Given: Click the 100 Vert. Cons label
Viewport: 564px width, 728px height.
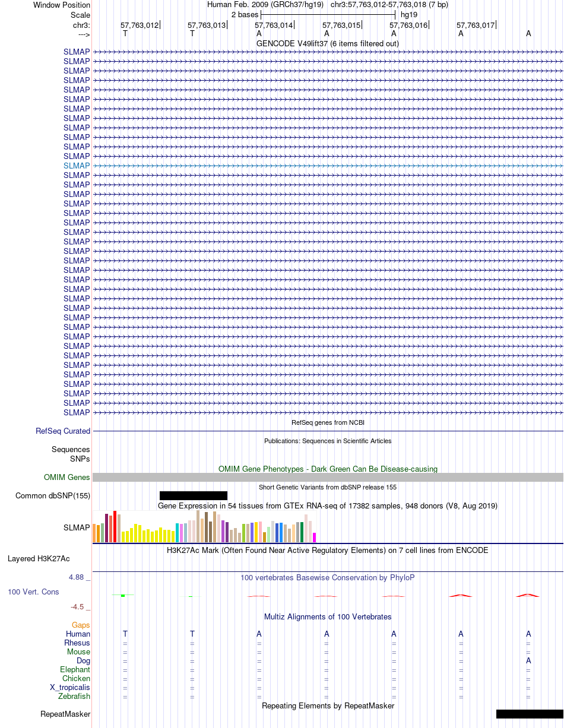Looking at the screenshot, I should coord(33,592).
